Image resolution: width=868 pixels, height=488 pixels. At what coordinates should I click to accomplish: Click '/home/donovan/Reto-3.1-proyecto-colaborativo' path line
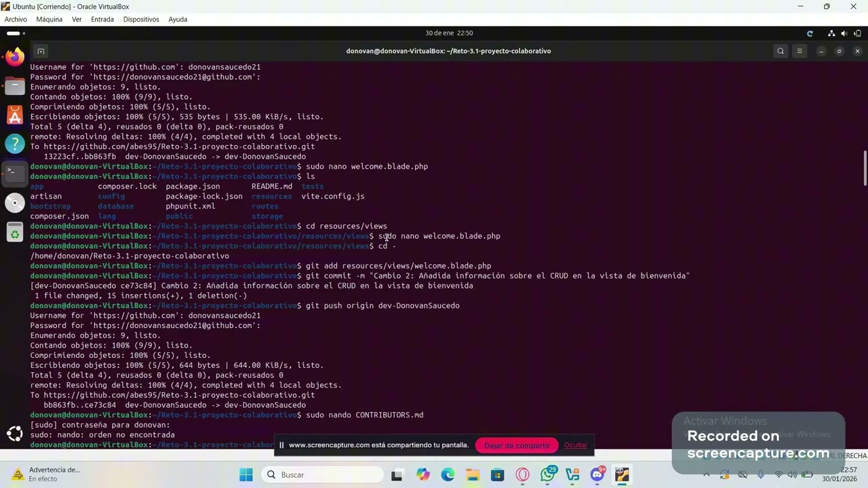130,256
